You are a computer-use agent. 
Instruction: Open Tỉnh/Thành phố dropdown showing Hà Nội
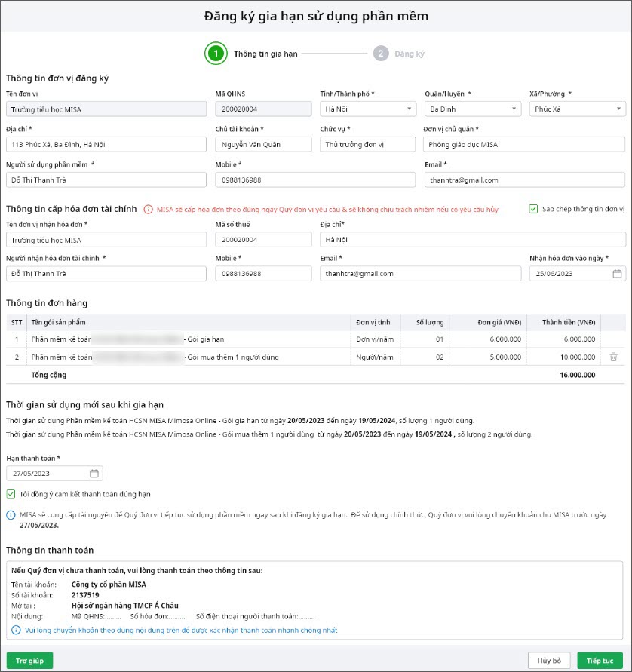click(x=368, y=109)
